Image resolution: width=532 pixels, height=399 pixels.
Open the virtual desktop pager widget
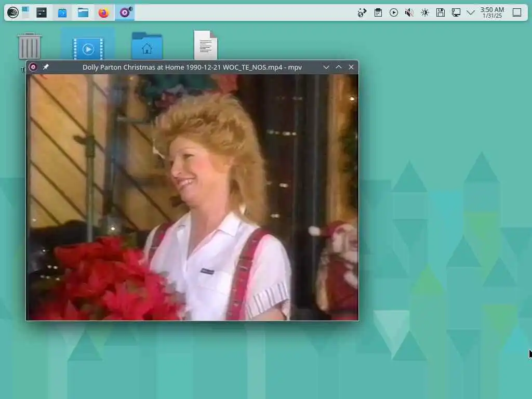pos(26,12)
